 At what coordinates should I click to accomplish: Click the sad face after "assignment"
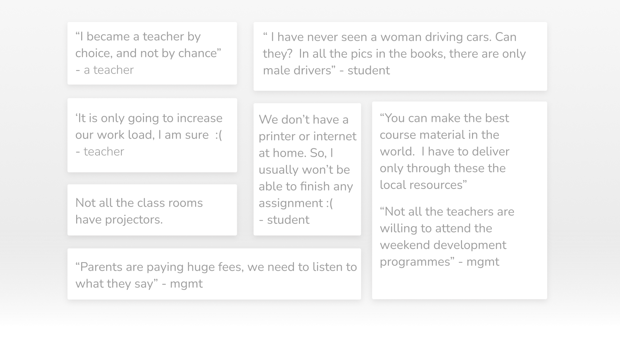329,203
